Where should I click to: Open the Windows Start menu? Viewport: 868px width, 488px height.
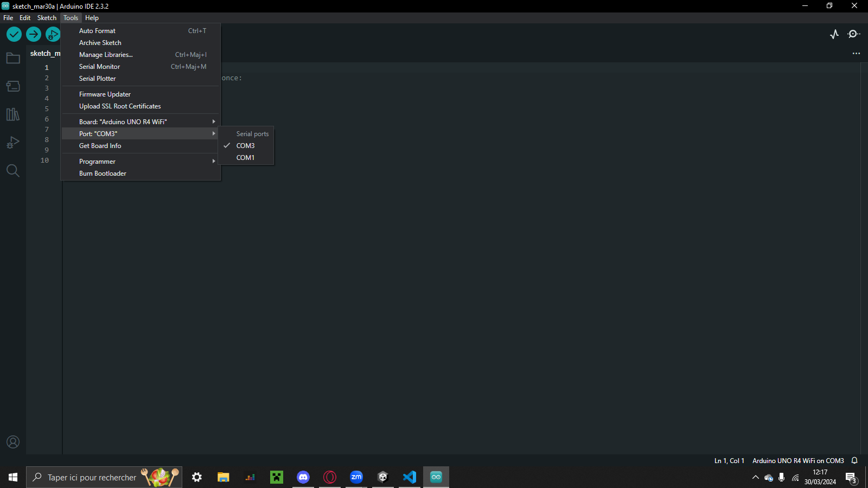pyautogui.click(x=13, y=477)
